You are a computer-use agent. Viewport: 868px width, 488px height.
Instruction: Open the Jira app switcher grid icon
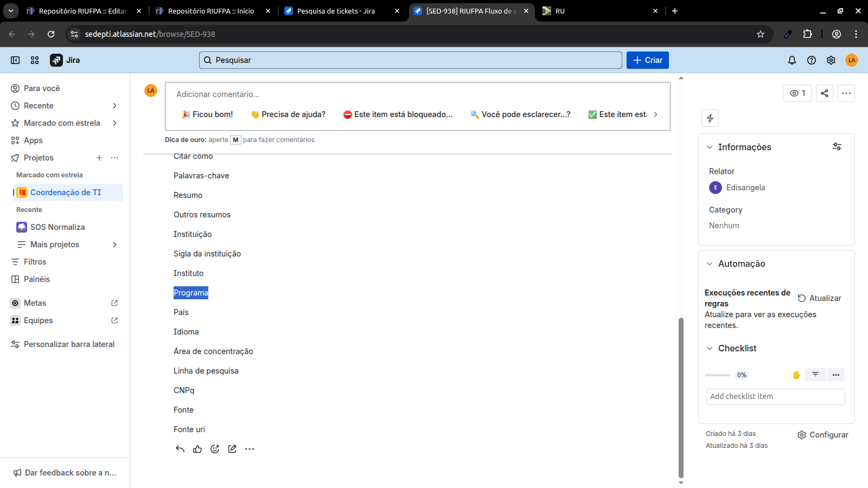pos(35,60)
